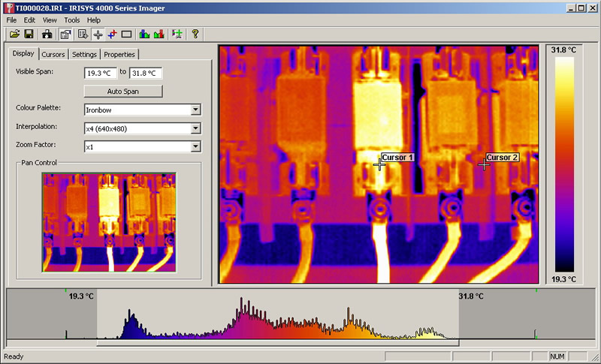
Task: Click the Ironbow colour scale bar
Action: (x=563, y=164)
